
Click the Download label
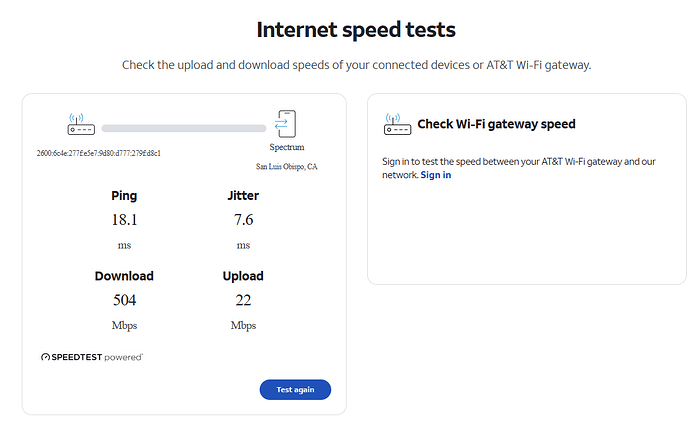(124, 276)
